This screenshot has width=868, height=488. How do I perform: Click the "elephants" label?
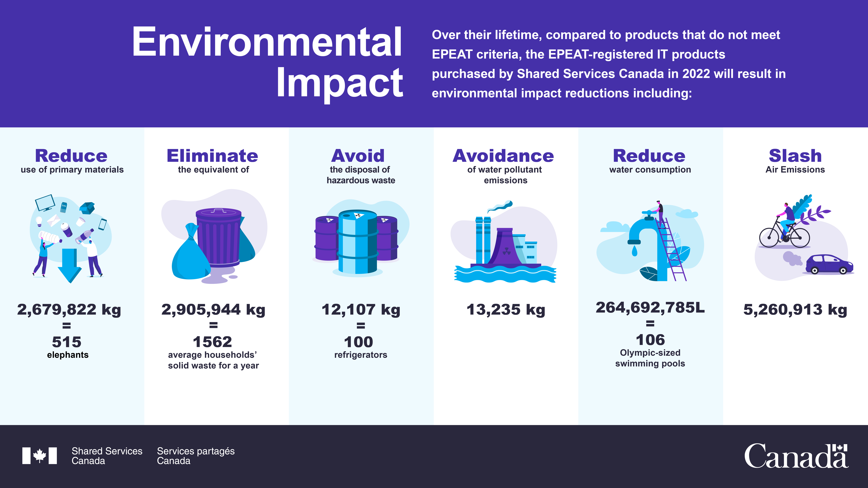[x=68, y=355]
